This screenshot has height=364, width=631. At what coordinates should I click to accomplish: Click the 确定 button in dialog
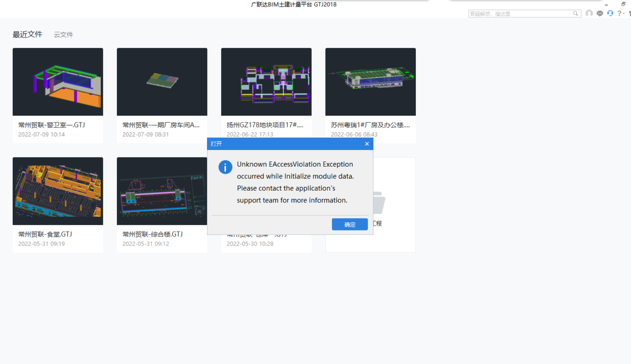[x=350, y=224]
